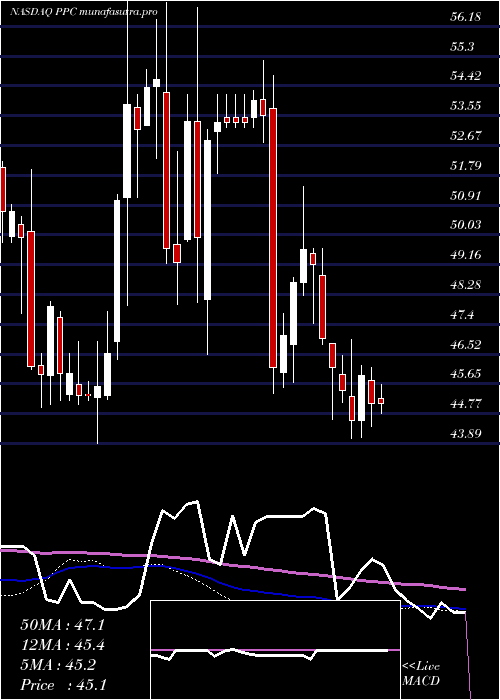The image size is (500, 700).
Task: Click the 50.03 price axis label
Action: click(x=466, y=225)
